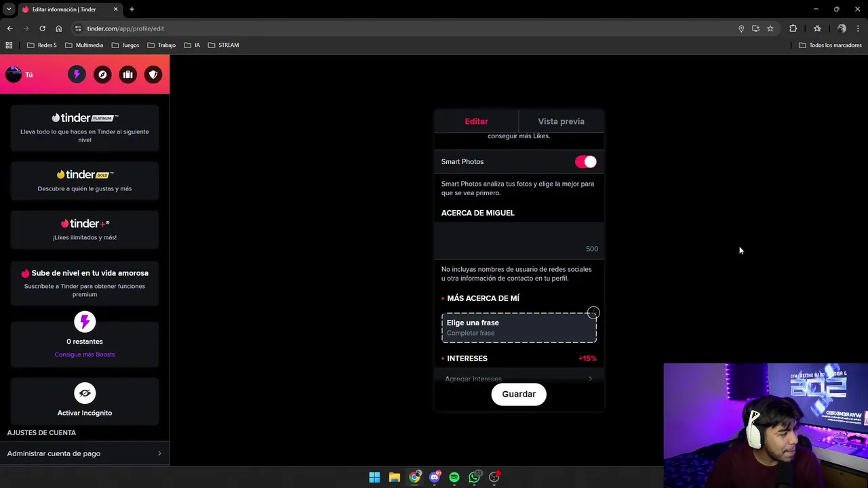Open Agregar intereses row

pyautogui.click(x=519, y=379)
